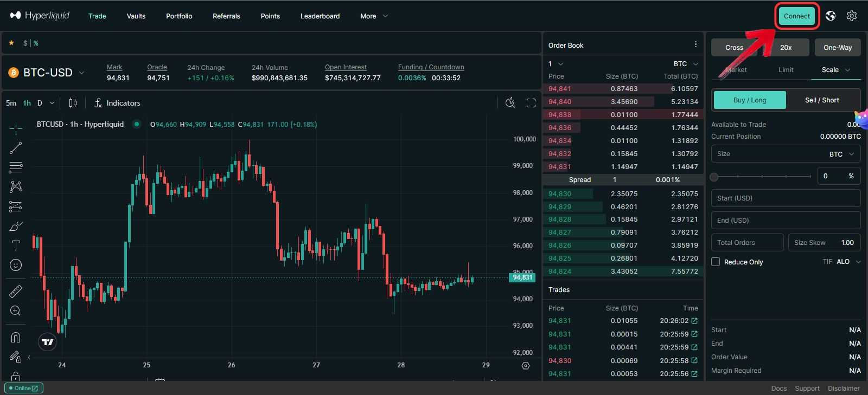
Task: Click the Bitcoin coin icon
Action: (14, 73)
